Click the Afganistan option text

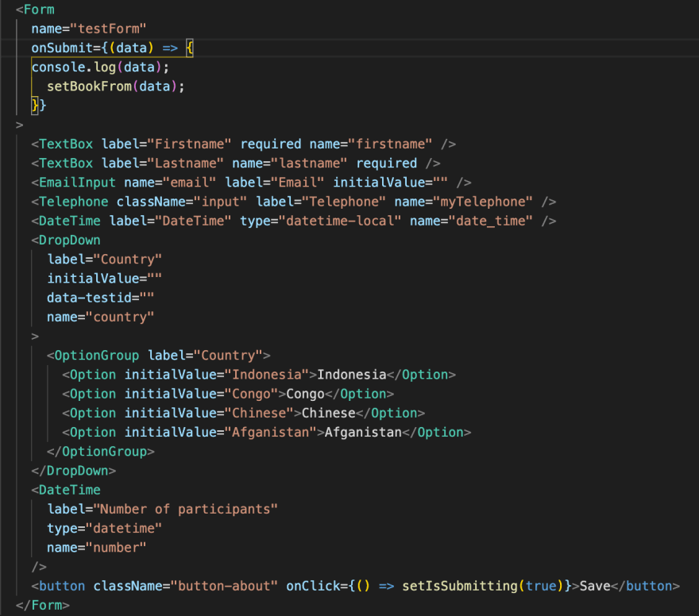coord(363,432)
